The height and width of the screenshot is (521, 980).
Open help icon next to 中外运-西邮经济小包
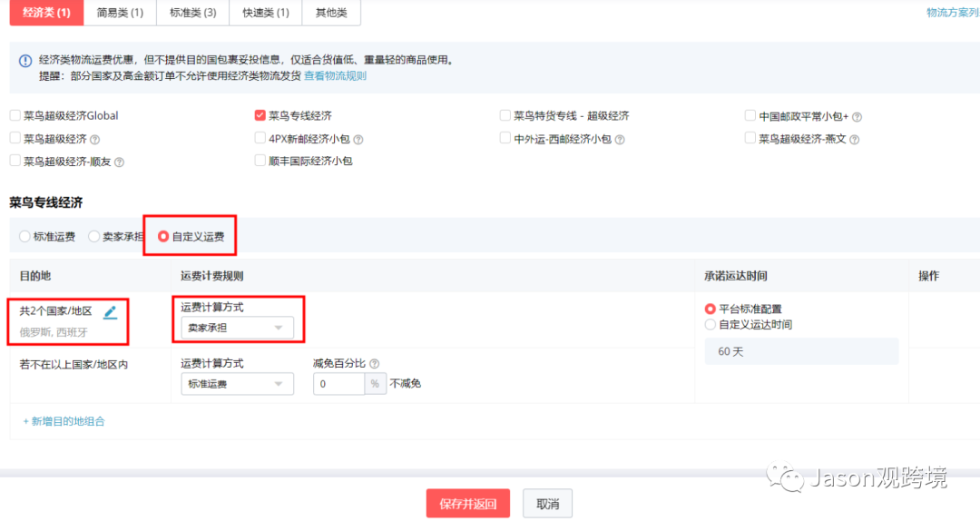(x=620, y=140)
